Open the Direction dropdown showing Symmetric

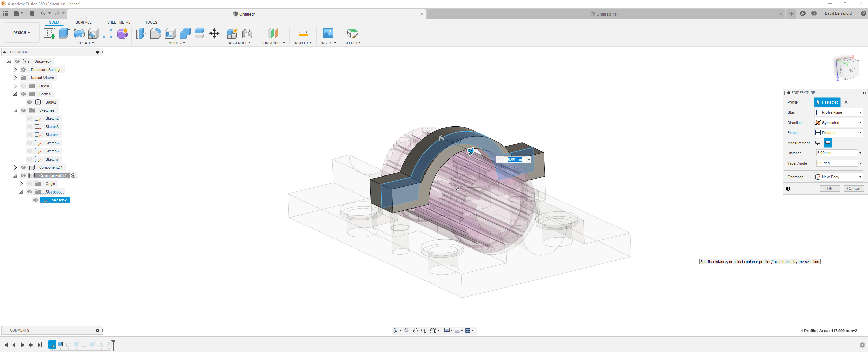(838, 123)
